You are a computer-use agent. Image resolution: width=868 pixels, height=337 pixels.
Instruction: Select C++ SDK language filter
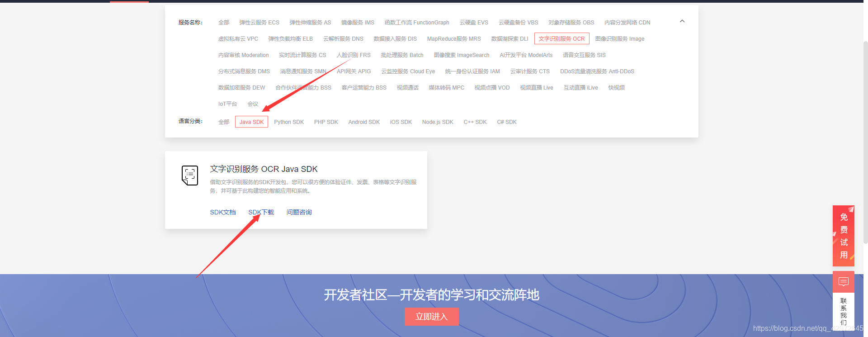click(475, 122)
